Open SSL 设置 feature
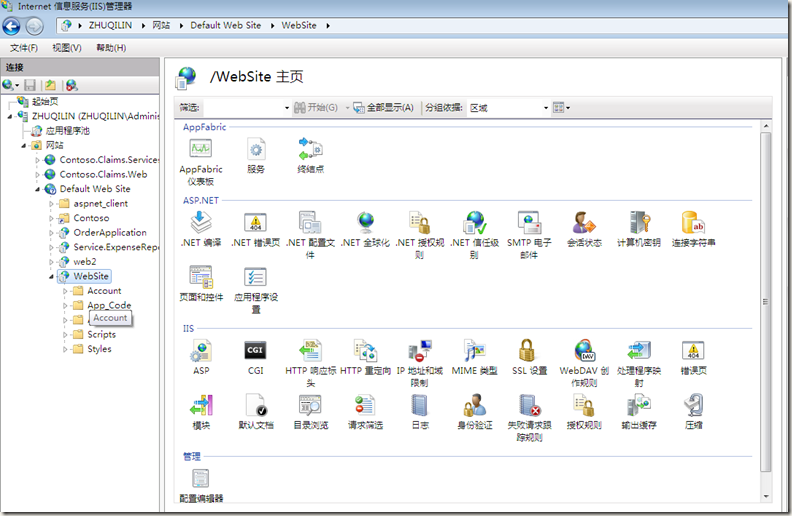Image resolution: width=792 pixels, height=516 pixels. click(529, 357)
